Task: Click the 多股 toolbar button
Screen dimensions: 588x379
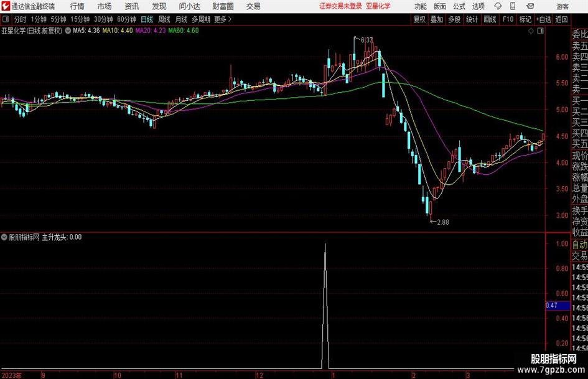Action: click(x=454, y=19)
